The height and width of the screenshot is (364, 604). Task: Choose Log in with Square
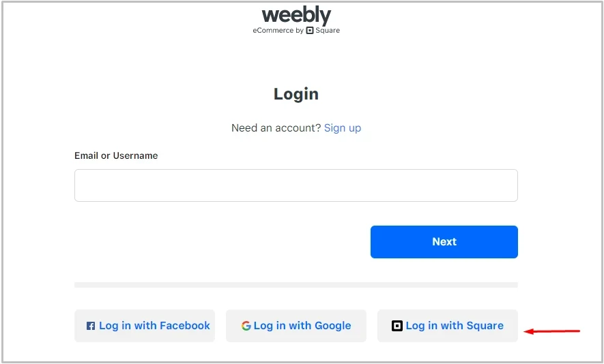(448, 326)
